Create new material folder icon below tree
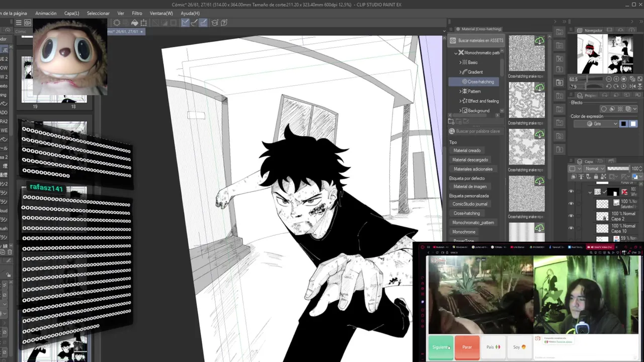644x362 pixels. [x=451, y=121]
